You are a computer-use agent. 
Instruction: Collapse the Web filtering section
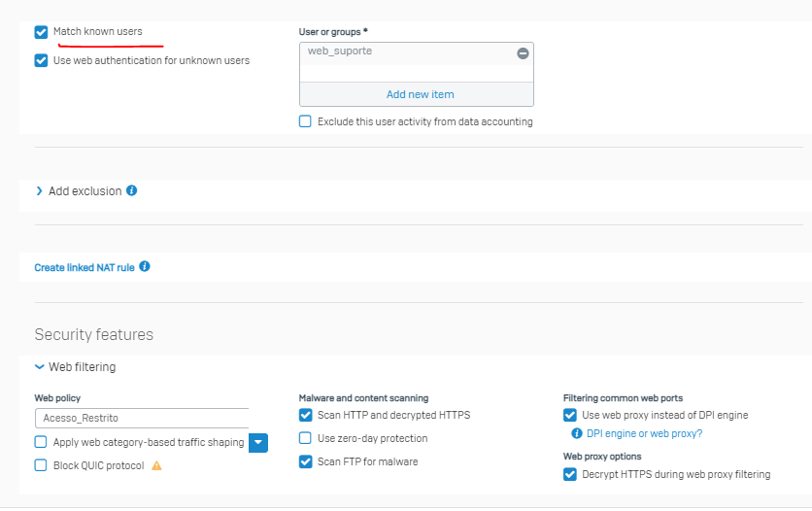76,366
